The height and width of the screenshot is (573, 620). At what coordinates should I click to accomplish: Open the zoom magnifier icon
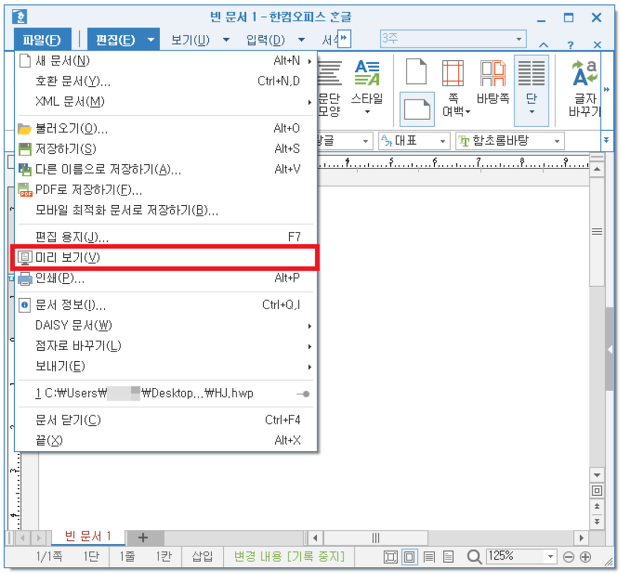474,557
